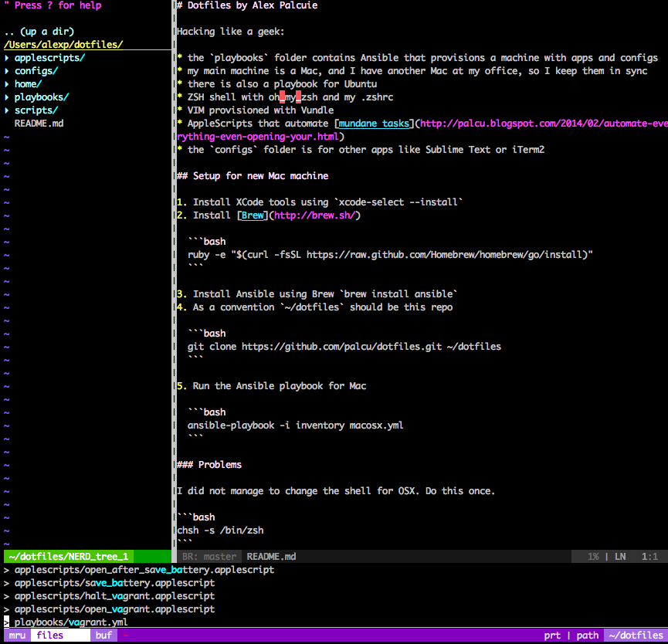
Task: Expand the configs/ directory triangle
Action: tap(7, 71)
